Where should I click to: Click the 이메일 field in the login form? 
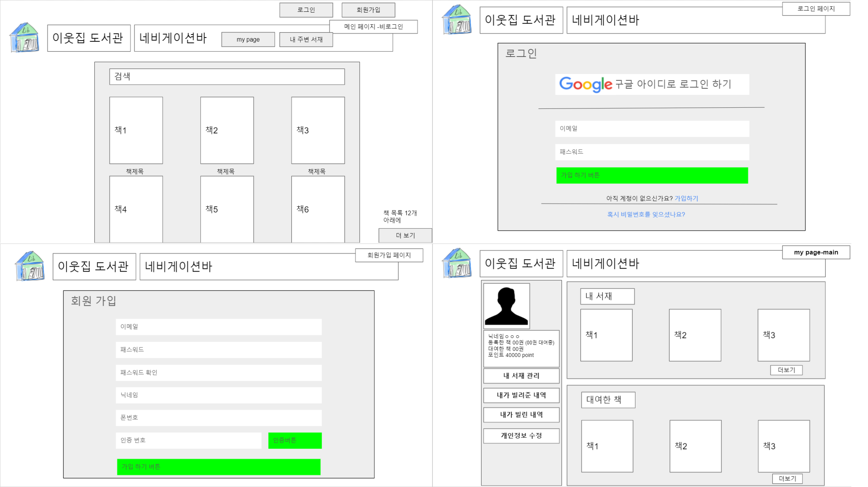tap(652, 129)
